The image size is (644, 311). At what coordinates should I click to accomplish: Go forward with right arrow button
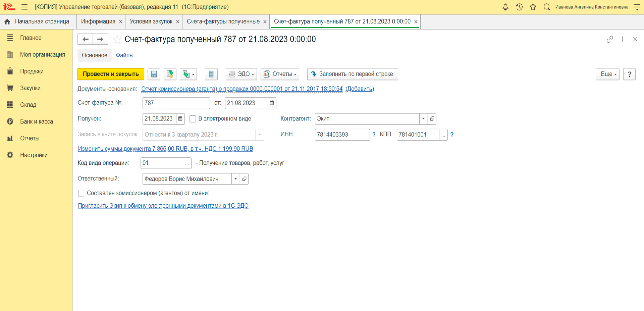click(100, 39)
